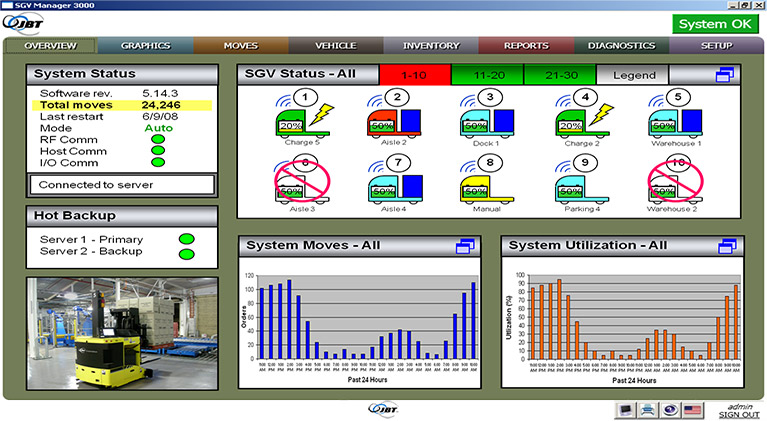The width and height of the screenshot is (767, 421).
Task: Click the monitor icon in bottom bar
Action: (x=625, y=410)
